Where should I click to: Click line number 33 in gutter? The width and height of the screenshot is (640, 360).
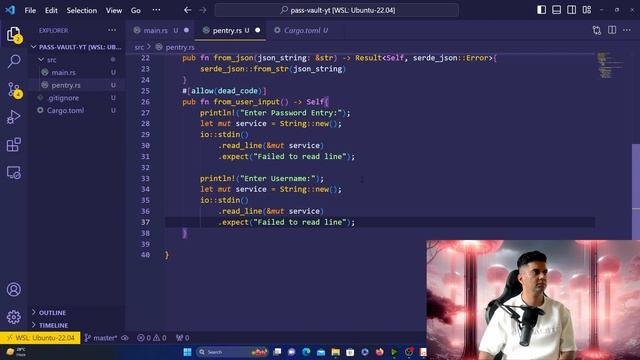[145, 178]
